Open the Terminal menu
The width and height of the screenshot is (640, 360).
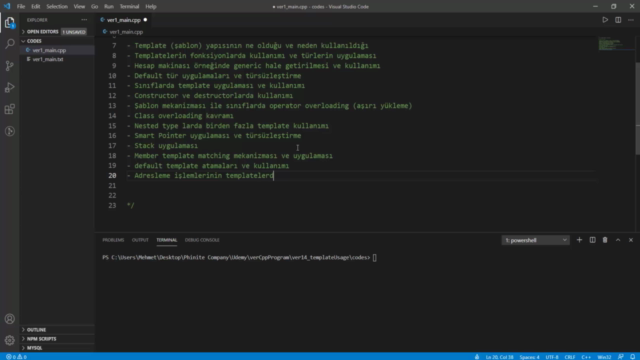click(x=129, y=7)
